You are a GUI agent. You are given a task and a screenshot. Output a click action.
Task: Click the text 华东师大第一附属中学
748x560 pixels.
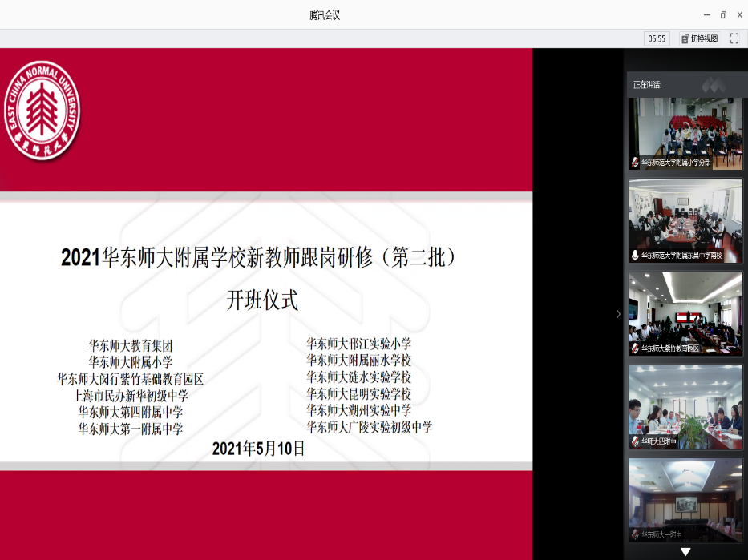(x=130, y=429)
